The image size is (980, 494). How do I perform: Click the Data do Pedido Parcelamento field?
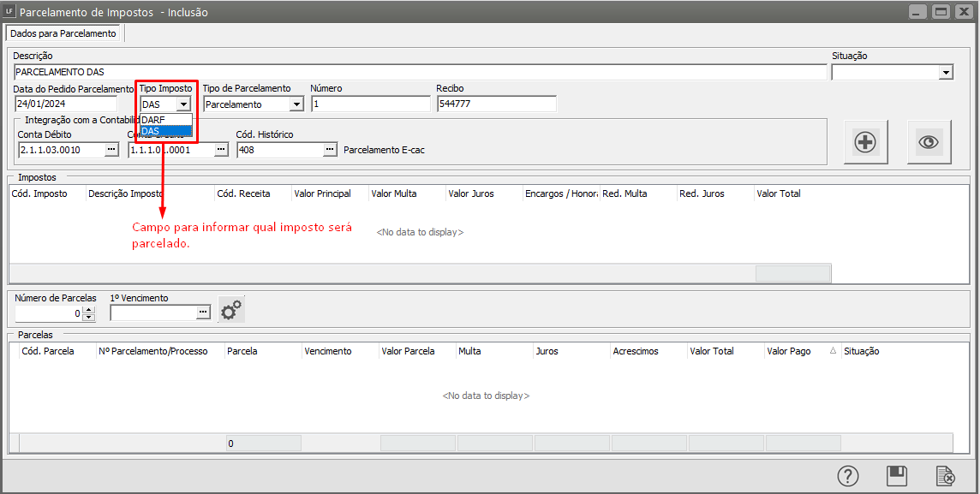point(65,104)
